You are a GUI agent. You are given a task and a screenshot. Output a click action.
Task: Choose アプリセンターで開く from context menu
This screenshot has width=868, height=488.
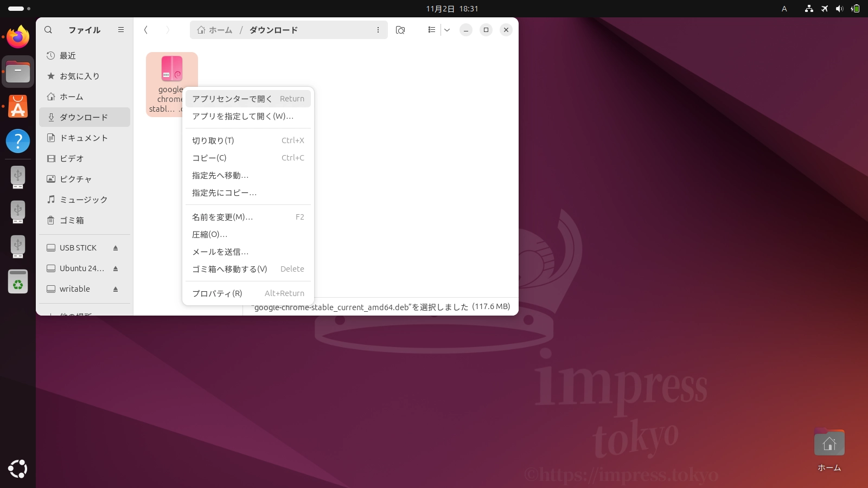tap(248, 99)
